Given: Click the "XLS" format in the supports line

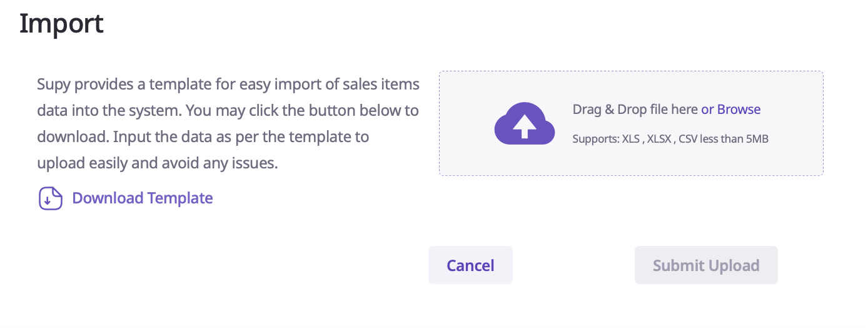Looking at the screenshot, I should [630, 139].
